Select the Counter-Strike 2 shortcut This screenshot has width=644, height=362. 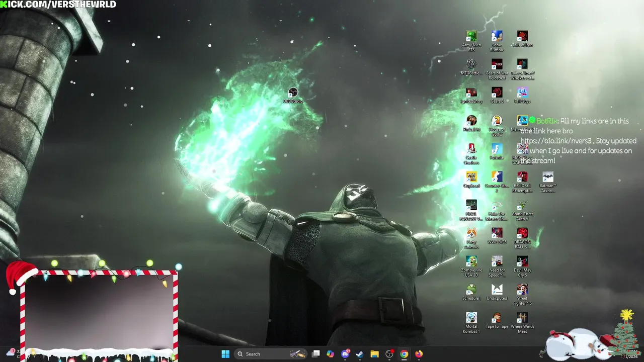[497, 182]
